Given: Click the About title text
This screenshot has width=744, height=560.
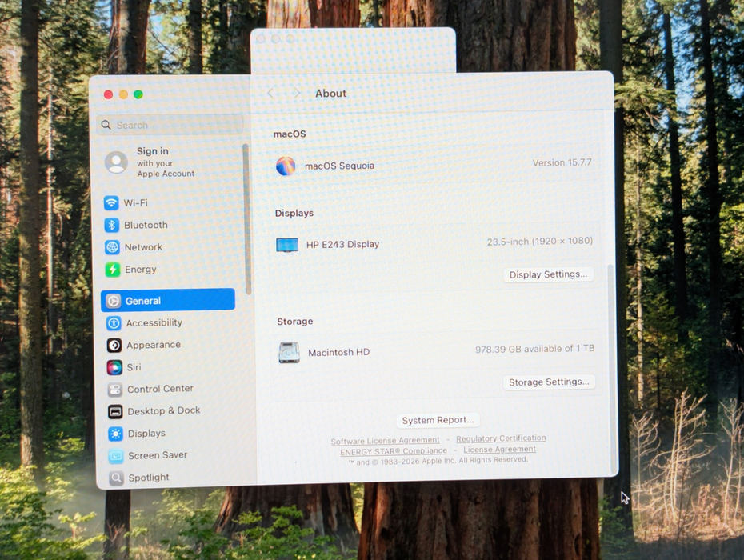Looking at the screenshot, I should (x=330, y=94).
